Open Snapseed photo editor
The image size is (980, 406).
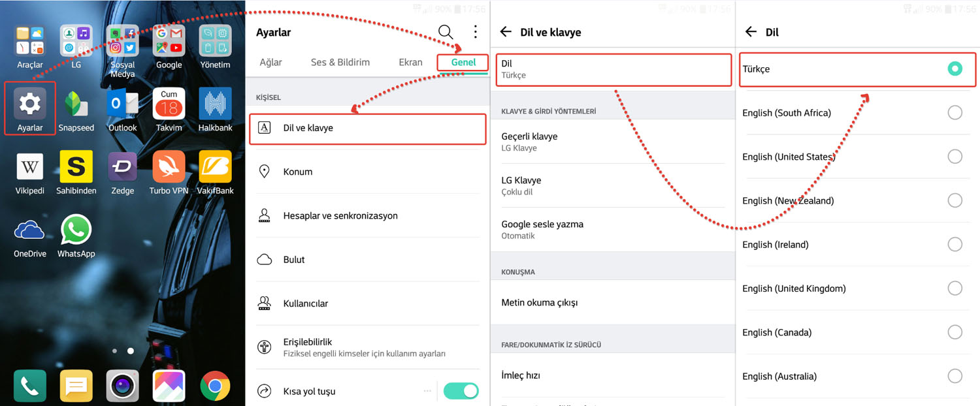pos(76,104)
